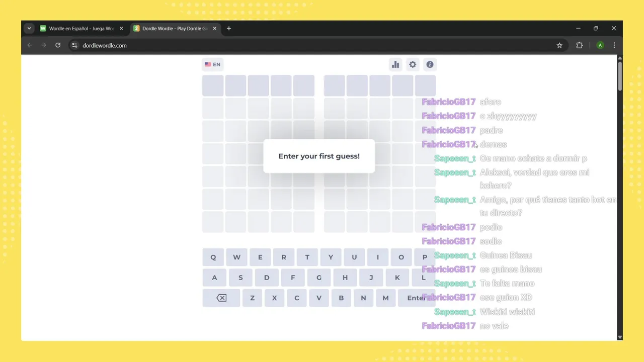Click chat message 'aforo'
The width and height of the screenshot is (644, 362).
pyautogui.click(x=491, y=102)
